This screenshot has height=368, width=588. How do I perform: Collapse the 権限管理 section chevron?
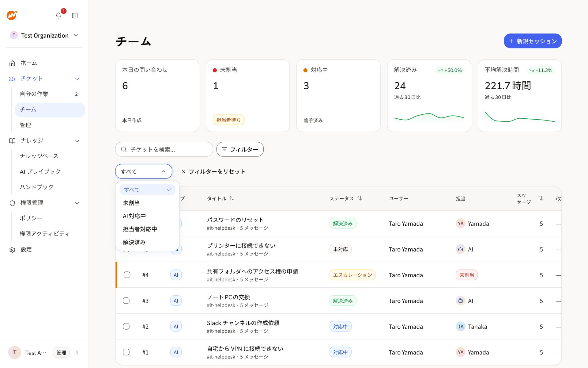click(x=77, y=203)
